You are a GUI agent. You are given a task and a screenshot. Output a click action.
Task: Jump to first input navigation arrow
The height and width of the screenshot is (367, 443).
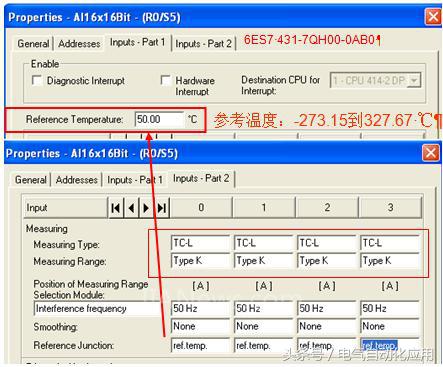[116, 208]
